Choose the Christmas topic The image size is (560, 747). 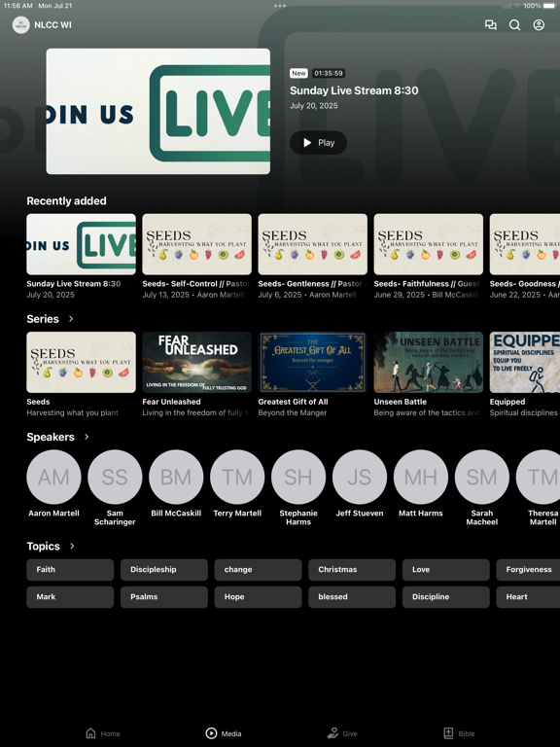pos(352,570)
